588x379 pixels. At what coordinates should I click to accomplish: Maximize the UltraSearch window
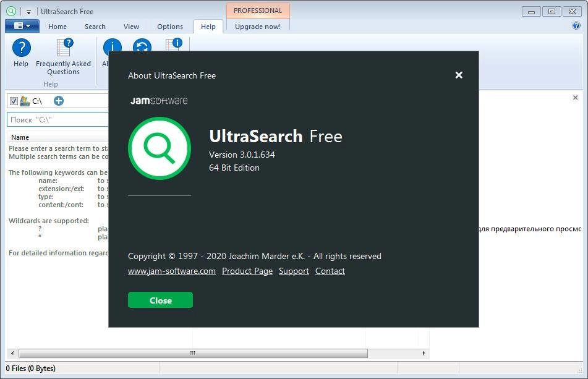tap(552, 12)
